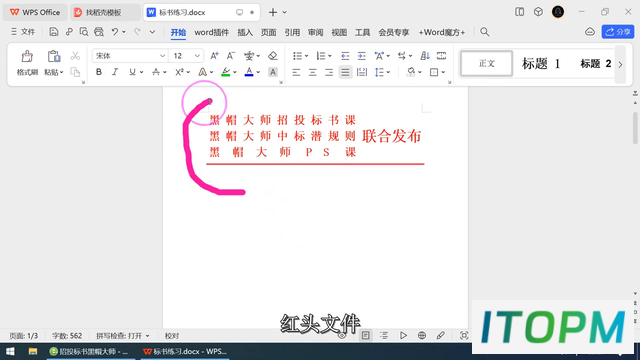Expand the line spacing dropdown
The image size is (640, 360).
[388, 73]
